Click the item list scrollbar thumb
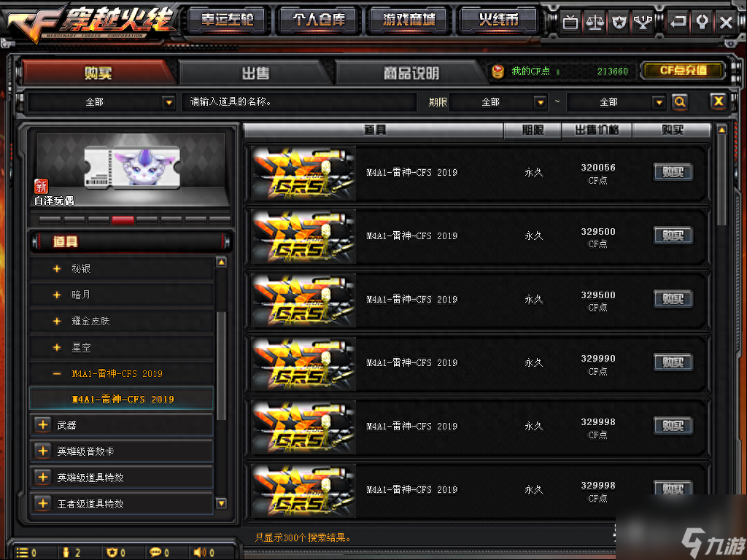 [x=721, y=181]
